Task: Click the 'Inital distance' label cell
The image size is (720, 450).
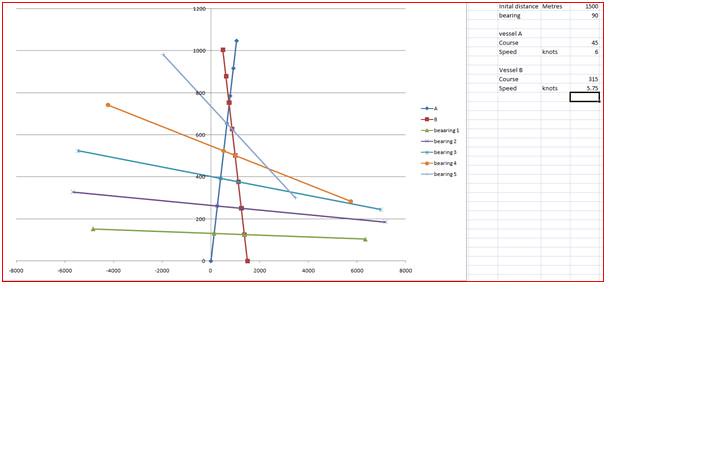Action: pos(518,6)
